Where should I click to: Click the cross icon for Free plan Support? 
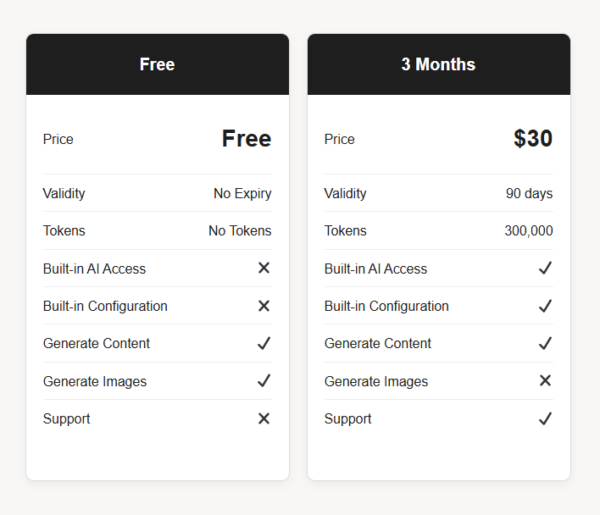tap(264, 419)
